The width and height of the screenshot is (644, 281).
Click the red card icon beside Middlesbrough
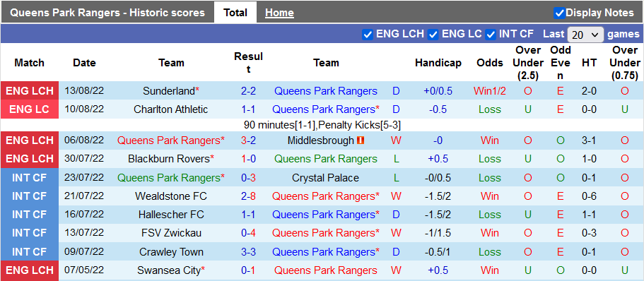[x=361, y=140]
